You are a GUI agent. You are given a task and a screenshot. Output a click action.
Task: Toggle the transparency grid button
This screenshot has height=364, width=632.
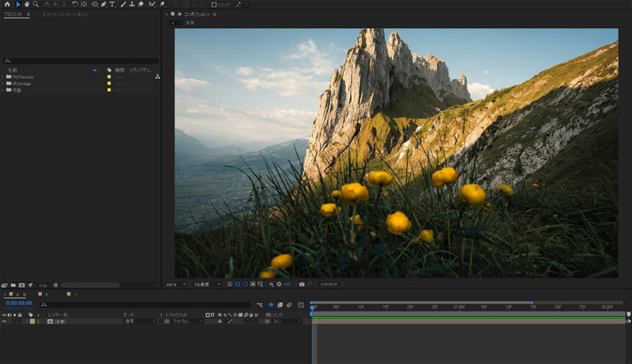(238, 284)
